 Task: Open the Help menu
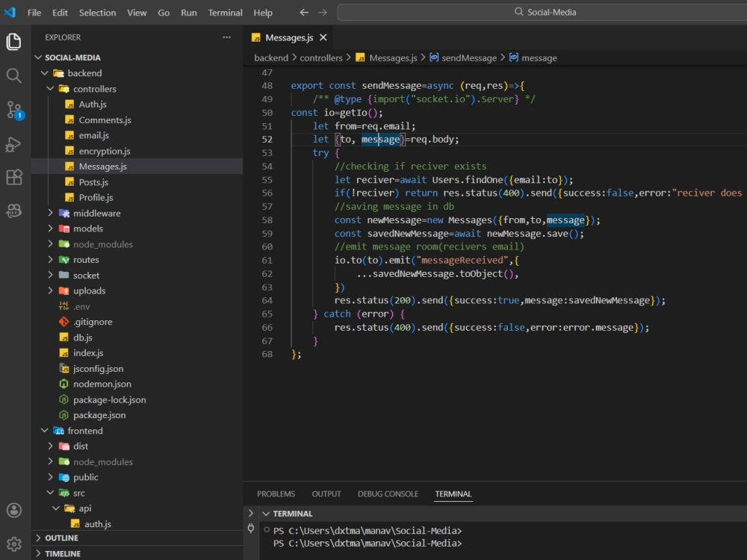pyautogui.click(x=263, y=13)
